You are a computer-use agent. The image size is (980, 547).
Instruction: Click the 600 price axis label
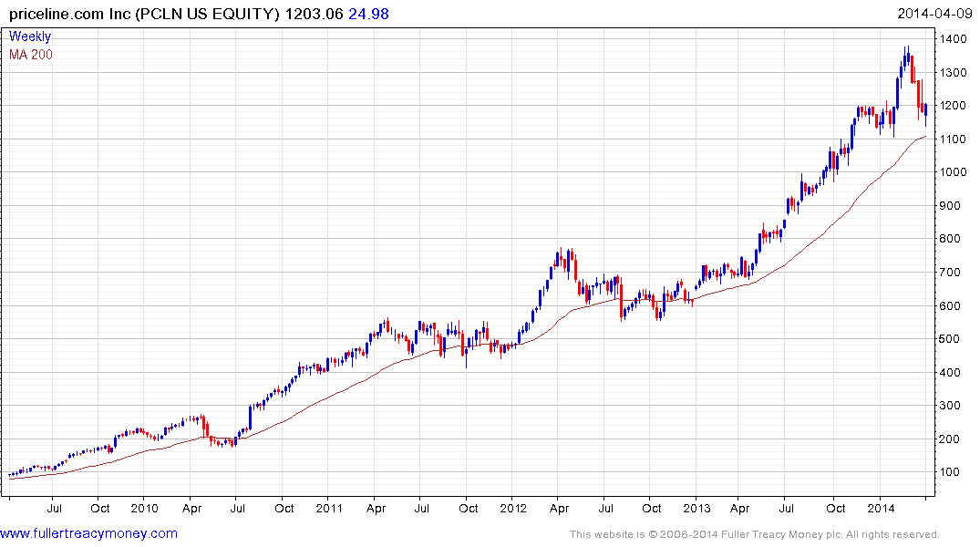951,305
